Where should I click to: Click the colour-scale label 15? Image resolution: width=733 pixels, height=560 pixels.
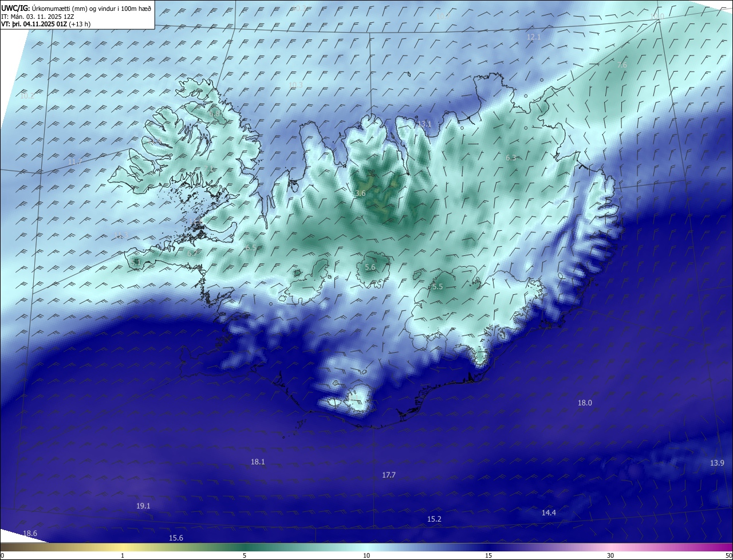[x=488, y=555]
